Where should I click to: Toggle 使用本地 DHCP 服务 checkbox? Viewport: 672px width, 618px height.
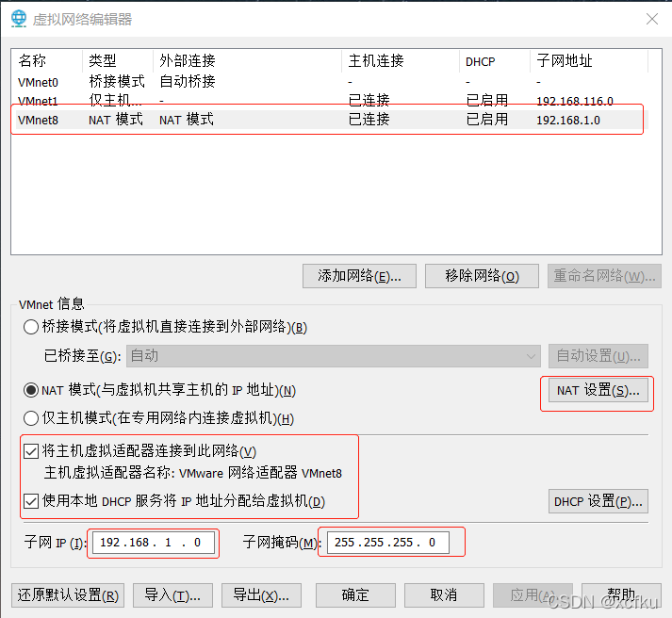tap(31, 500)
